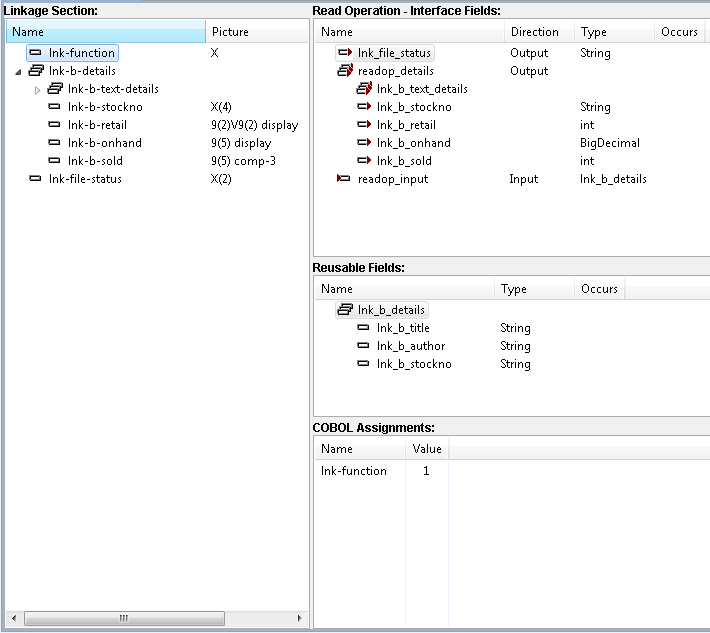Click the readop_input input arrow icon
Viewport: 710px width, 633px height.
(345, 179)
